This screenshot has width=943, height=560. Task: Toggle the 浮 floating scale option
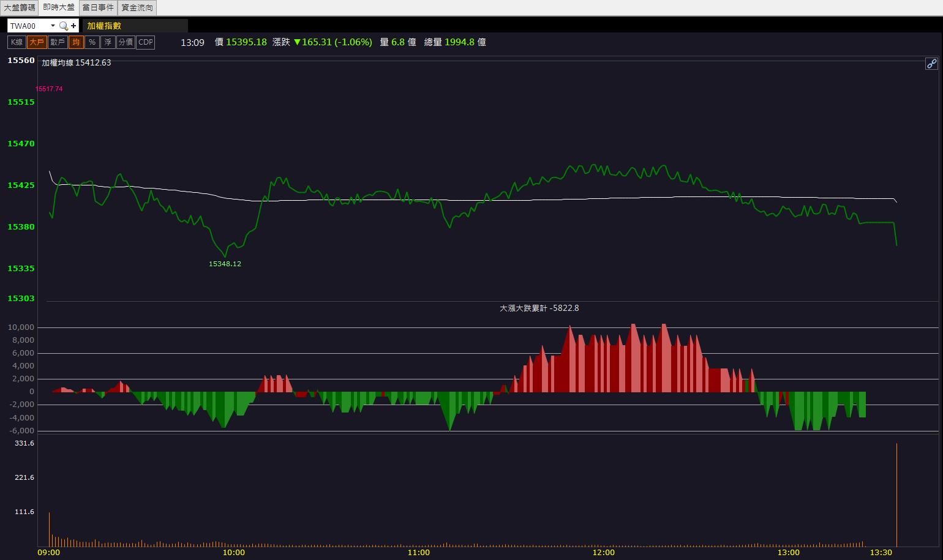[108, 42]
